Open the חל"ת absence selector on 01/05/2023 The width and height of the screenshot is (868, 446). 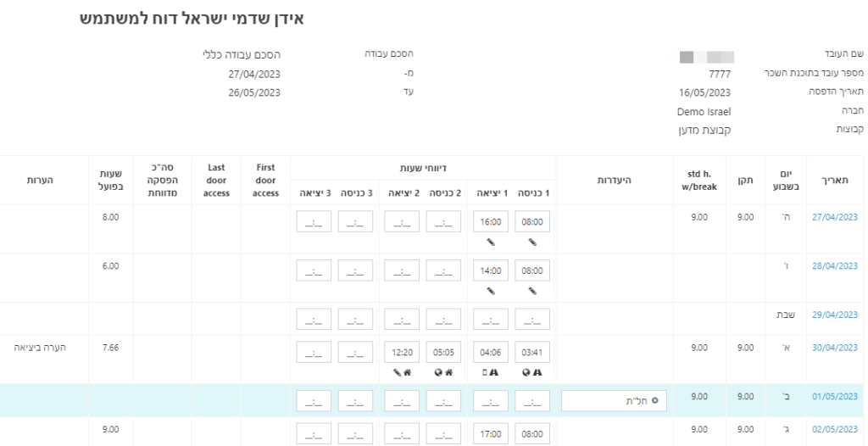614,400
